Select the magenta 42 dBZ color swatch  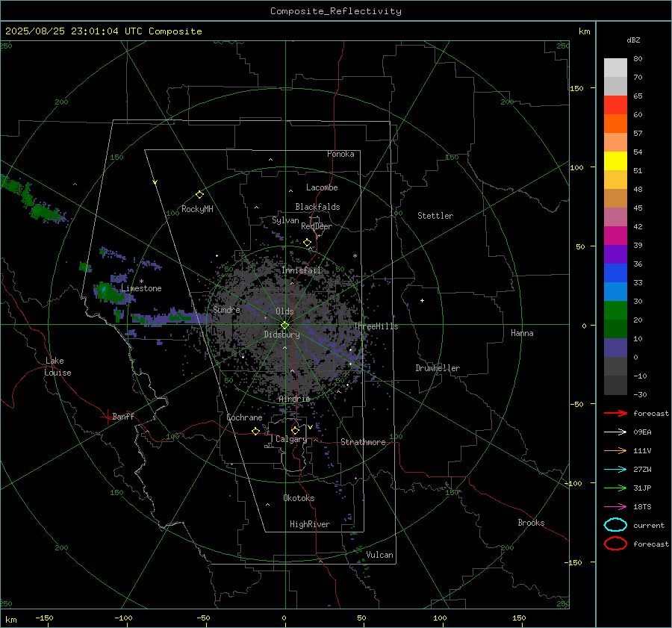click(615, 236)
